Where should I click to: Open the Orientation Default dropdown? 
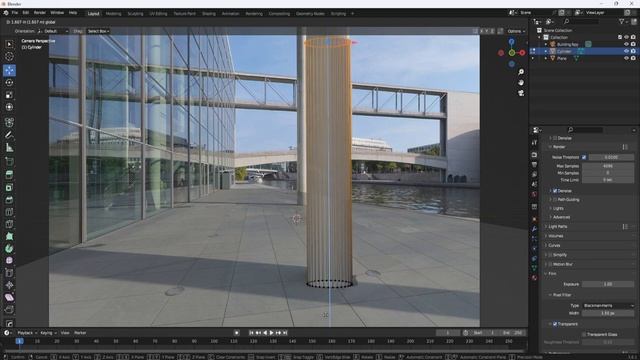coord(53,31)
